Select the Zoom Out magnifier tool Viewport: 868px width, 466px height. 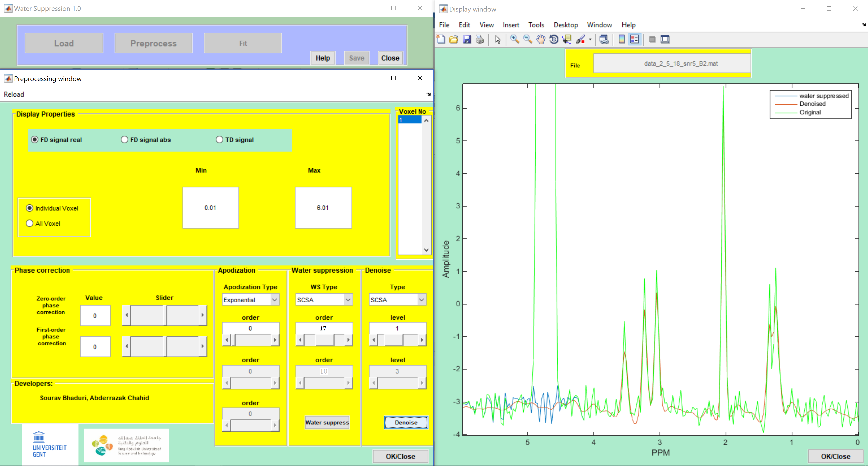point(527,39)
